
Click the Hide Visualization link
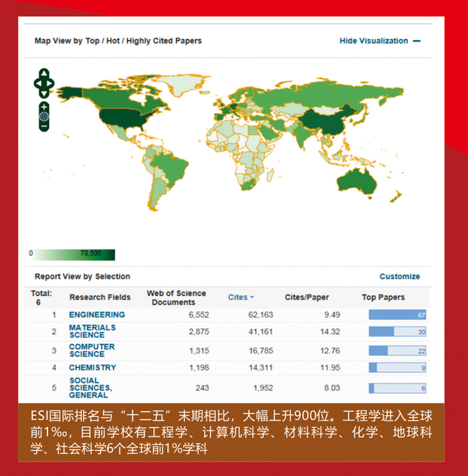374,41
